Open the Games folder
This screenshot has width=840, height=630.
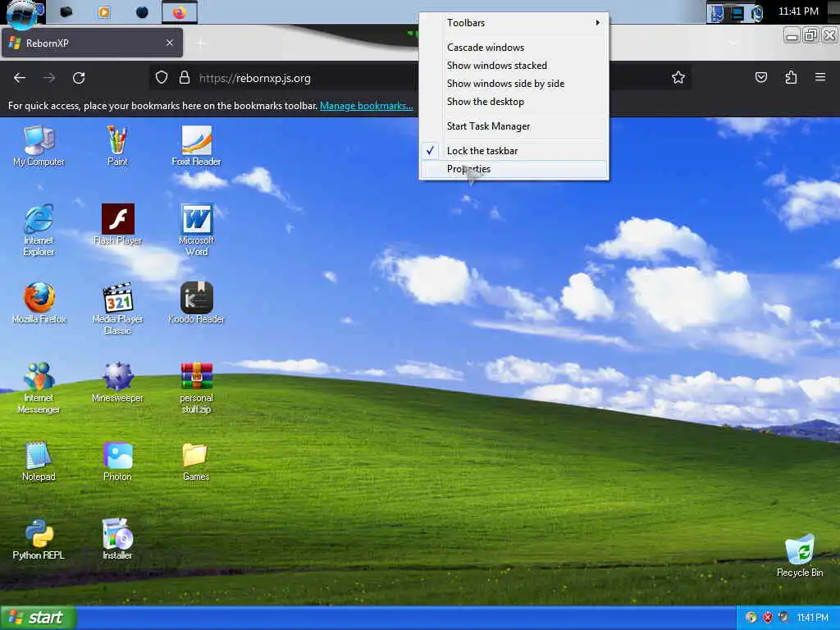point(196,461)
